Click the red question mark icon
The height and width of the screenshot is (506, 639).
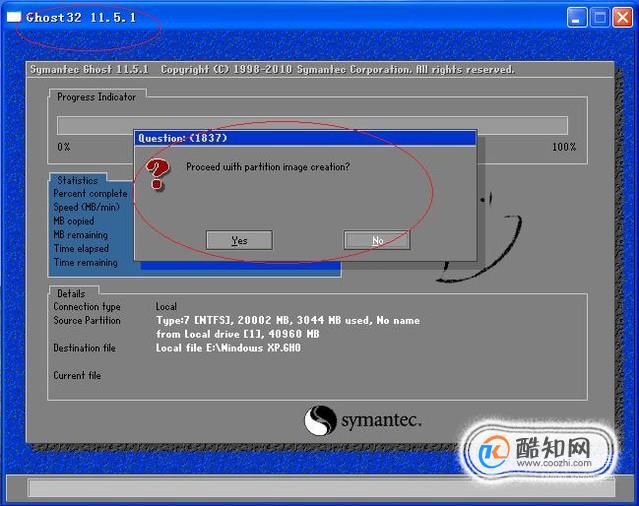pyautogui.click(x=157, y=174)
